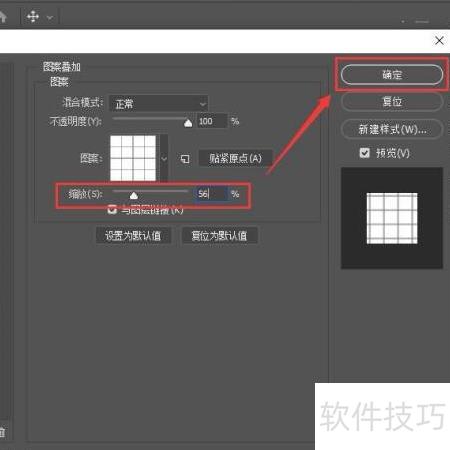This screenshot has height=450, width=450.
Task: Open the 混合模式 blend mode dropdown
Action: pos(159,104)
